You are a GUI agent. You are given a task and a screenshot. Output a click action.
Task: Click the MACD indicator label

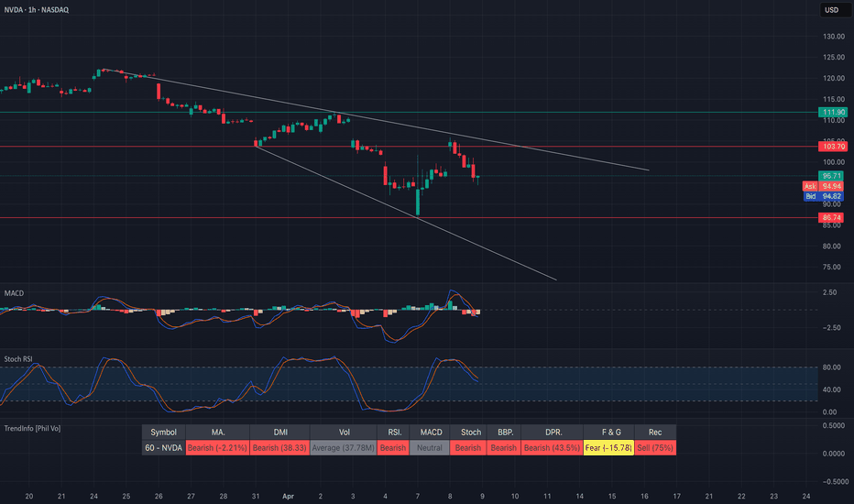[x=14, y=293]
